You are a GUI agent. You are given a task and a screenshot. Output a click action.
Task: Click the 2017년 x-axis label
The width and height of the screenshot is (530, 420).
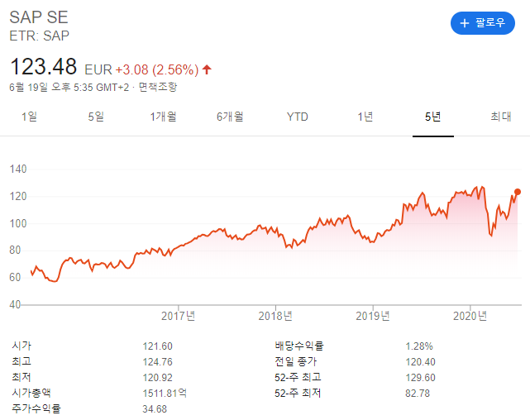178,317
